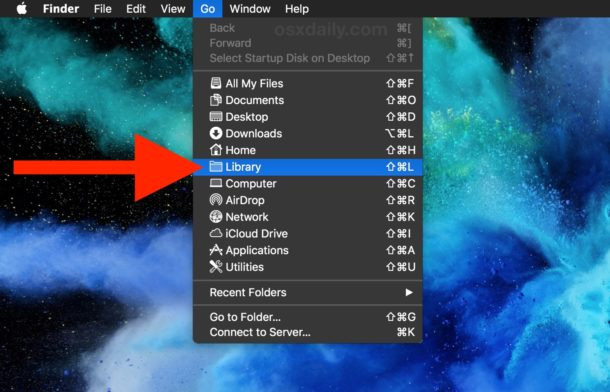Click the iCloud Drive cloud icon
Screen dimensions: 610x392
click(216, 233)
